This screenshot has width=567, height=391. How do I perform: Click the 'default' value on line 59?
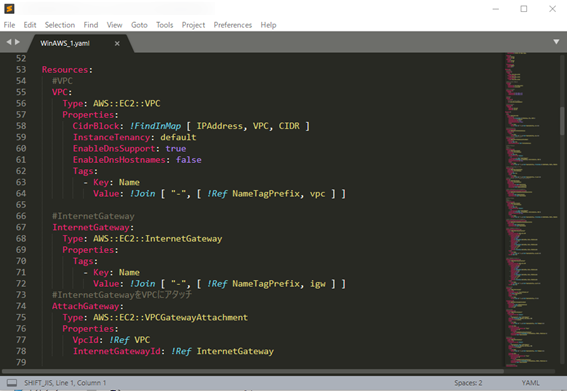tap(178, 137)
